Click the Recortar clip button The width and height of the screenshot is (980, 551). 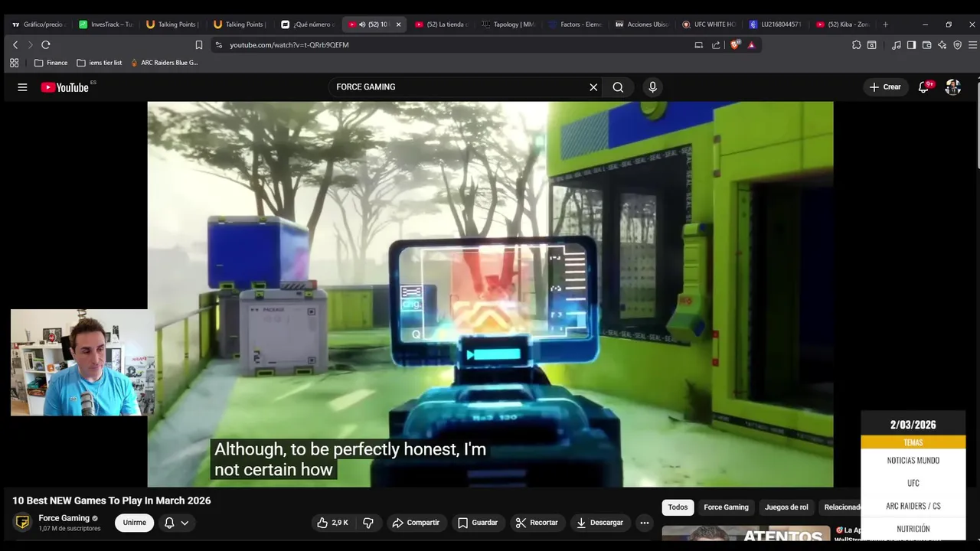click(537, 523)
